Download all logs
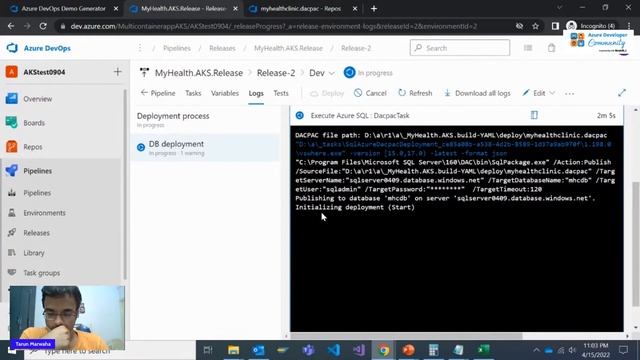The height and width of the screenshot is (360, 640). coord(477,93)
